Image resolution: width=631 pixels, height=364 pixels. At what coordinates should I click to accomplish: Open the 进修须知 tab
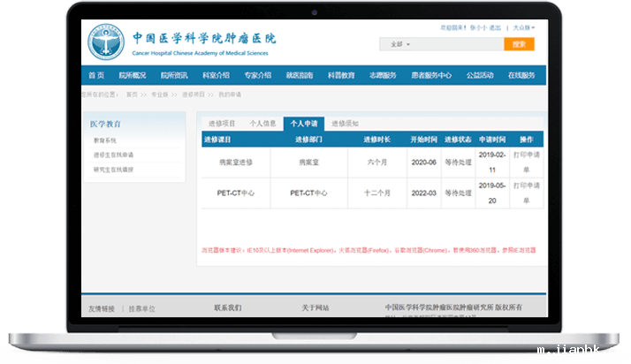[x=345, y=124]
